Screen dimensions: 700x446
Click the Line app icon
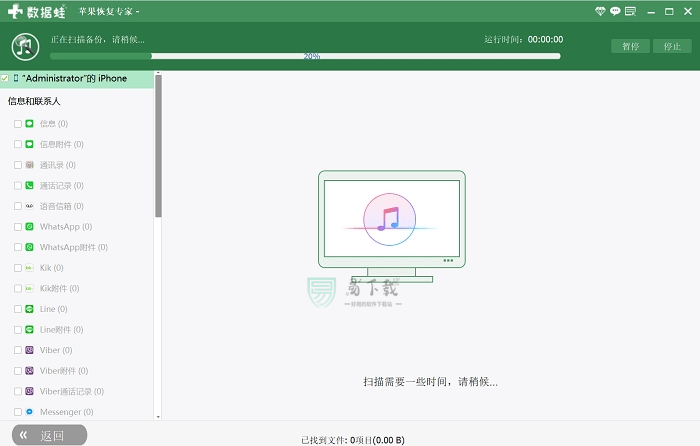[30, 310]
